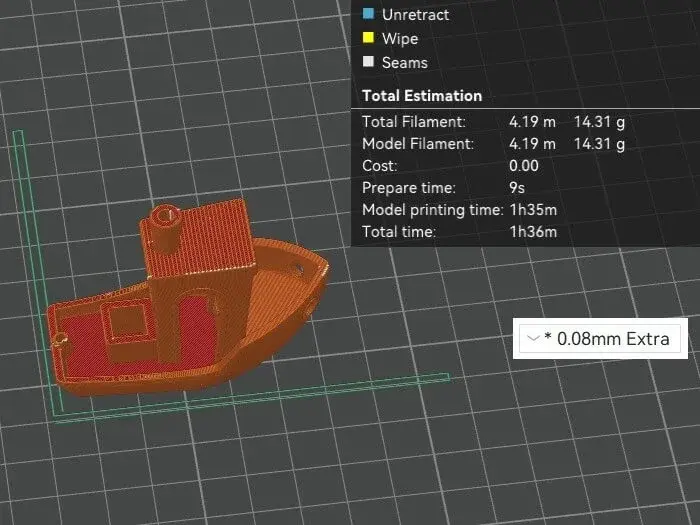Click the Cost label
The image size is (700, 525).
click(x=379, y=166)
